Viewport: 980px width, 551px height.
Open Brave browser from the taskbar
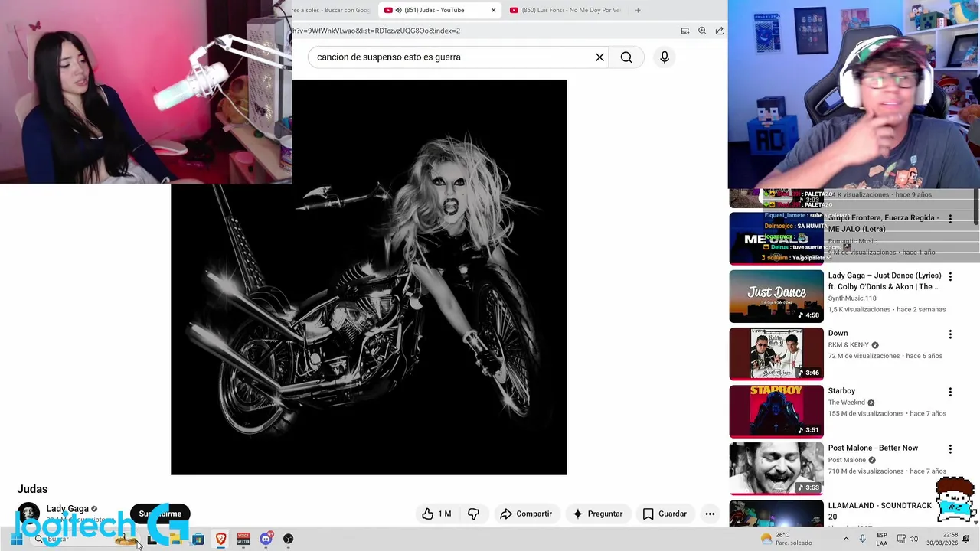tap(220, 539)
